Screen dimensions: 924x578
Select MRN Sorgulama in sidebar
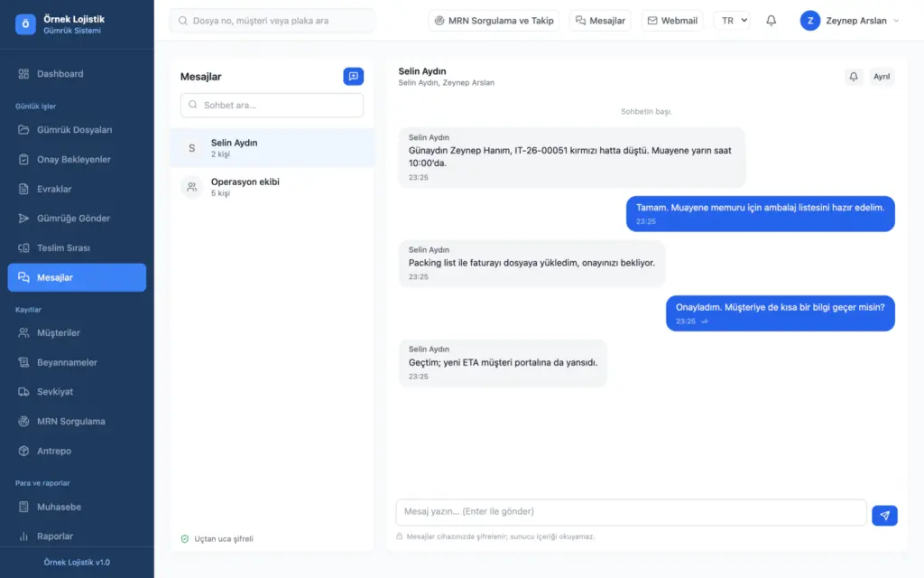tap(77, 421)
